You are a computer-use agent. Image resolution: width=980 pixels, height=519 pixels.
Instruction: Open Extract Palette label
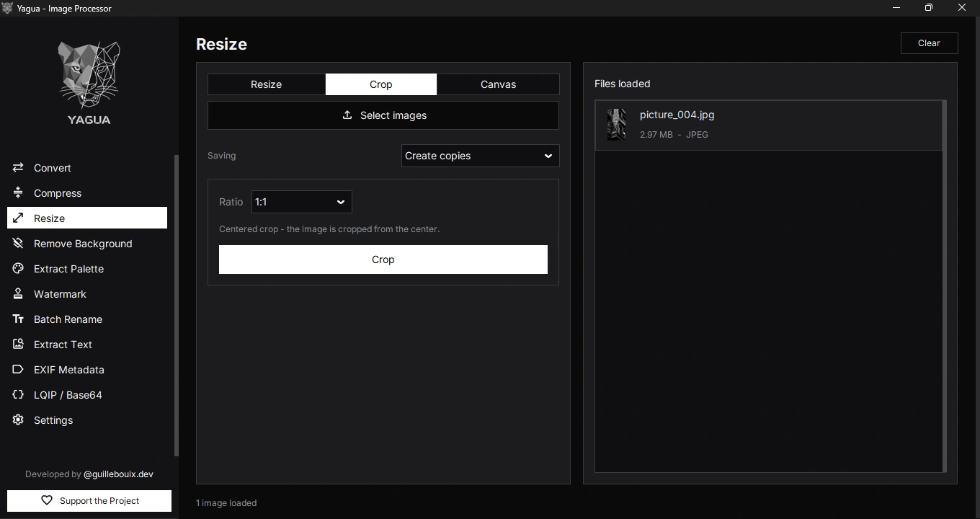(x=68, y=269)
